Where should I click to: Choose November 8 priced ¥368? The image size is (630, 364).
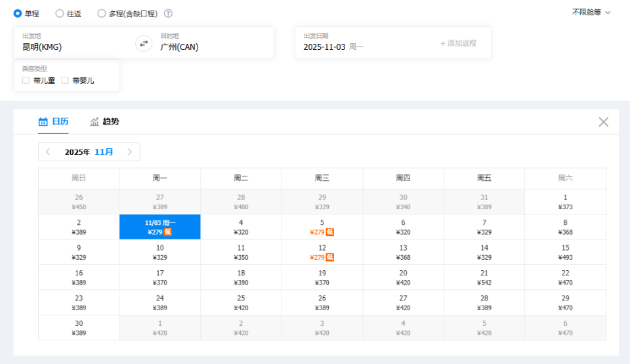coord(565,227)
